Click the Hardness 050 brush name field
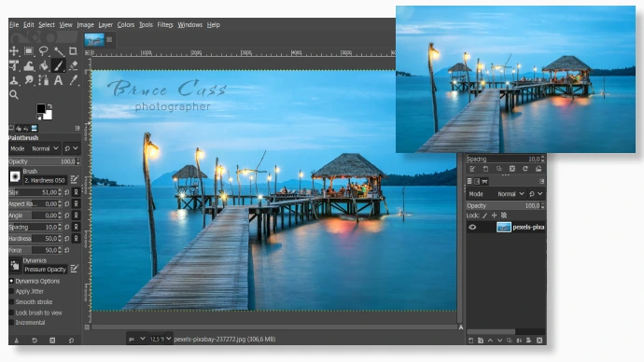644x362 pixels. pyautogui.click(x=45, y=180)
